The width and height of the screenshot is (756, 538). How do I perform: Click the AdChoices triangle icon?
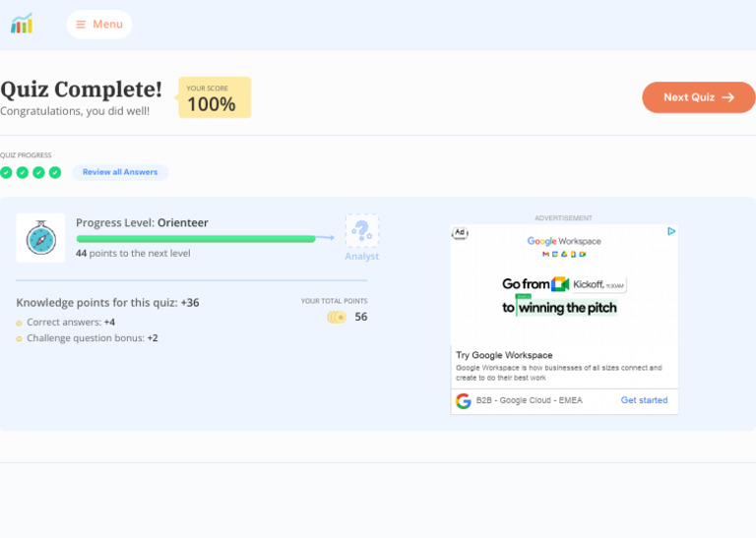pyautogui.click(x=671, y=232)
